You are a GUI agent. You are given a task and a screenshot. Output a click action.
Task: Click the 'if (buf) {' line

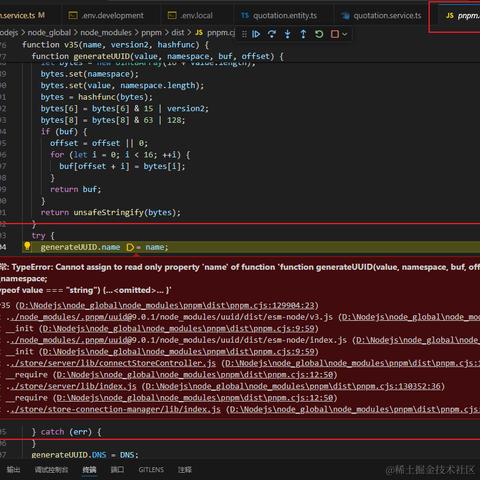point(64,132)
